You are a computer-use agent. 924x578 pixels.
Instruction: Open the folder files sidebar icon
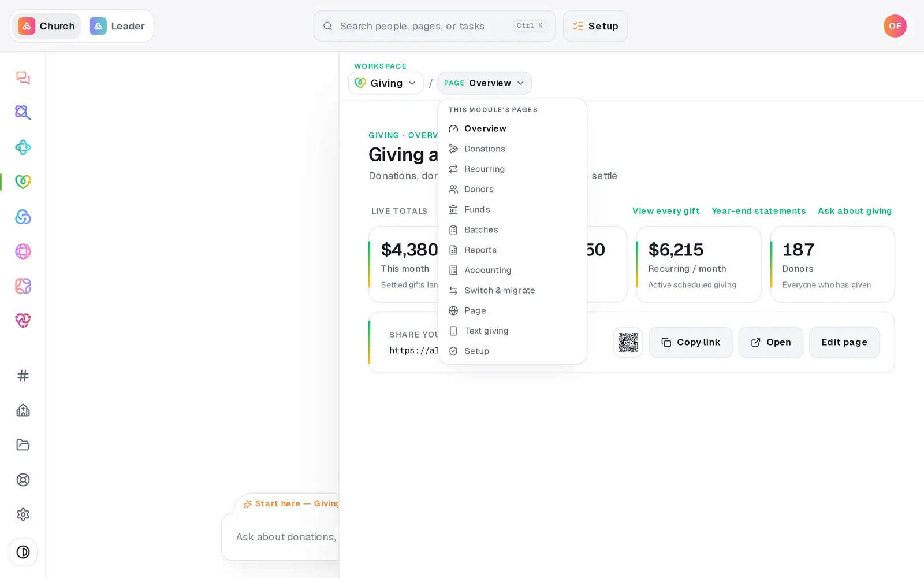23,445
